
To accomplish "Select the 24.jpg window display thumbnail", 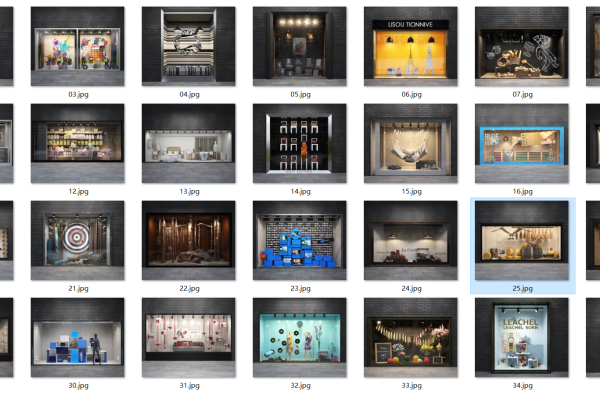I will [410, 240].
